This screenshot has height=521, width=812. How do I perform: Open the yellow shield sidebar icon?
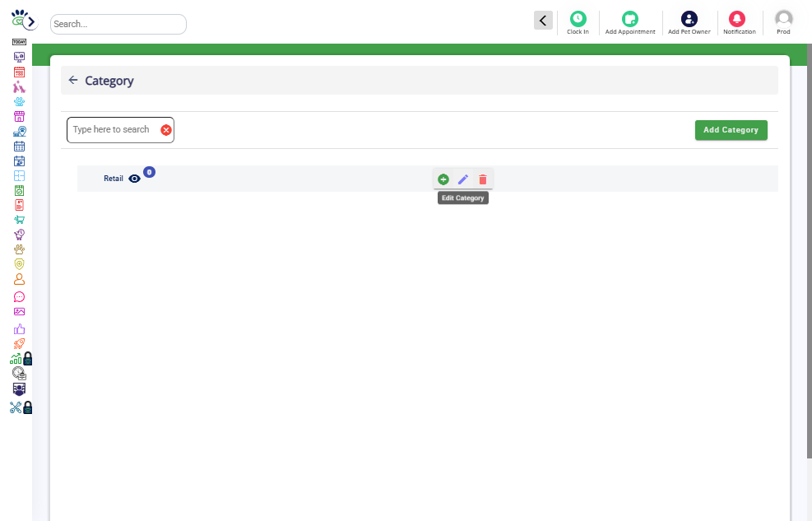(19, 264)
